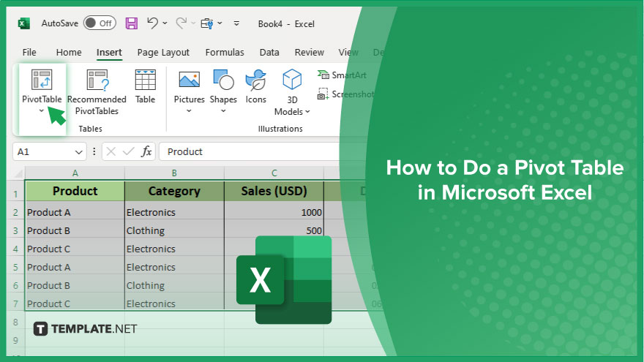This screenshot has width=644, height=362.
Task: Select column C header
Action: [274, 173]
